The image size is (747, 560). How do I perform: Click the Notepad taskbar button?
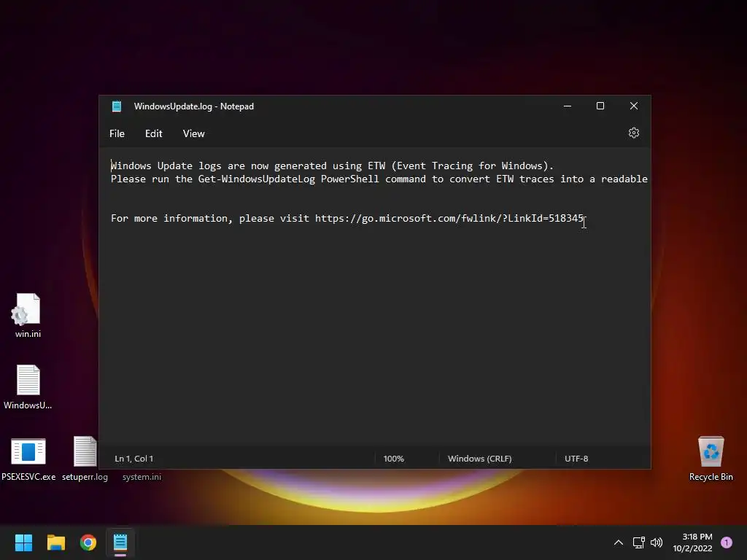(120, 542)
